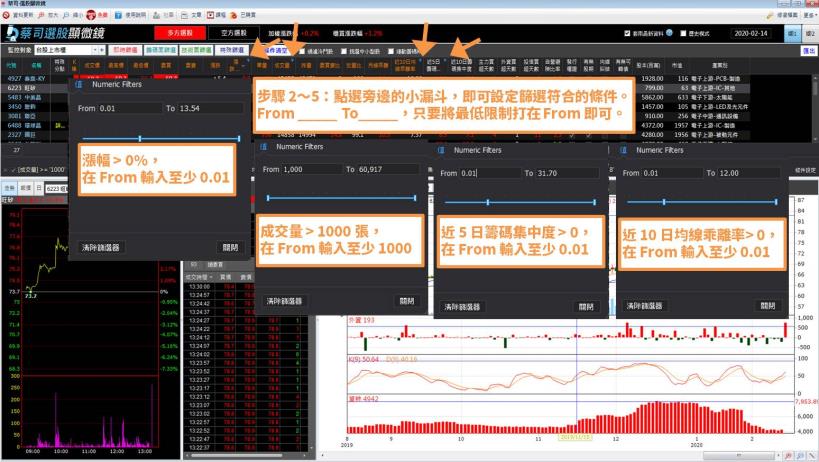Open the courses (課程) toolbar icon

point(210,15)
